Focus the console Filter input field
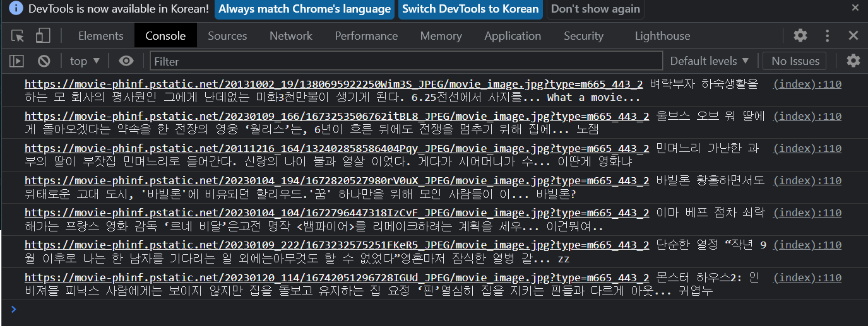The height and width of the screenshot is (326, 868). [407, 61]
